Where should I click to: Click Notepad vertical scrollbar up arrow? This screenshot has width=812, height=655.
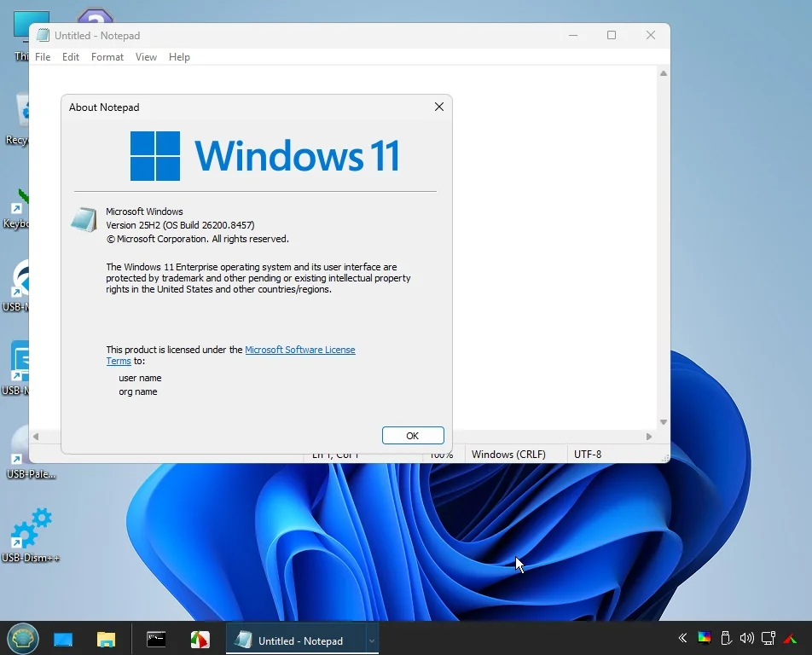tap(664, 73)
